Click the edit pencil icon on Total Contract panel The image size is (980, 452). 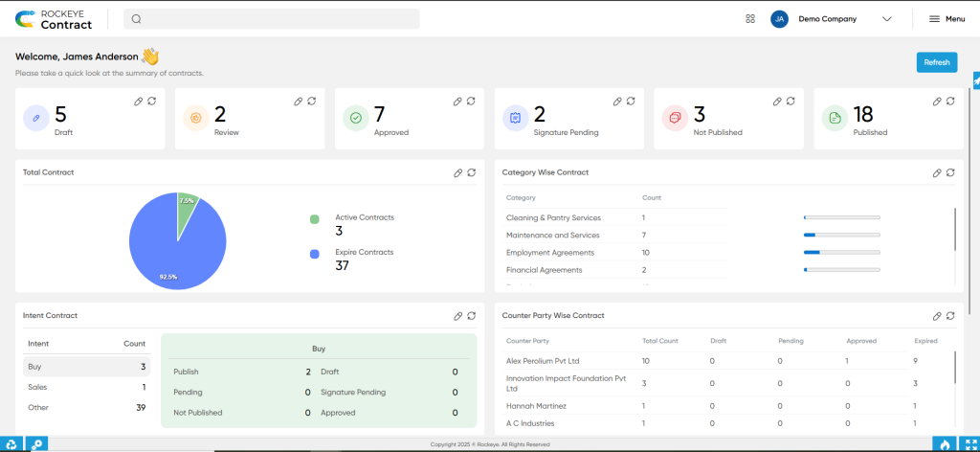pos(458,172)
